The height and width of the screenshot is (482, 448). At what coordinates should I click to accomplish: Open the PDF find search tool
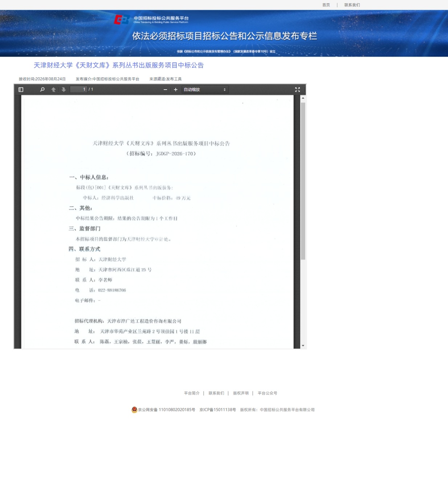click(x=42, y=90)
